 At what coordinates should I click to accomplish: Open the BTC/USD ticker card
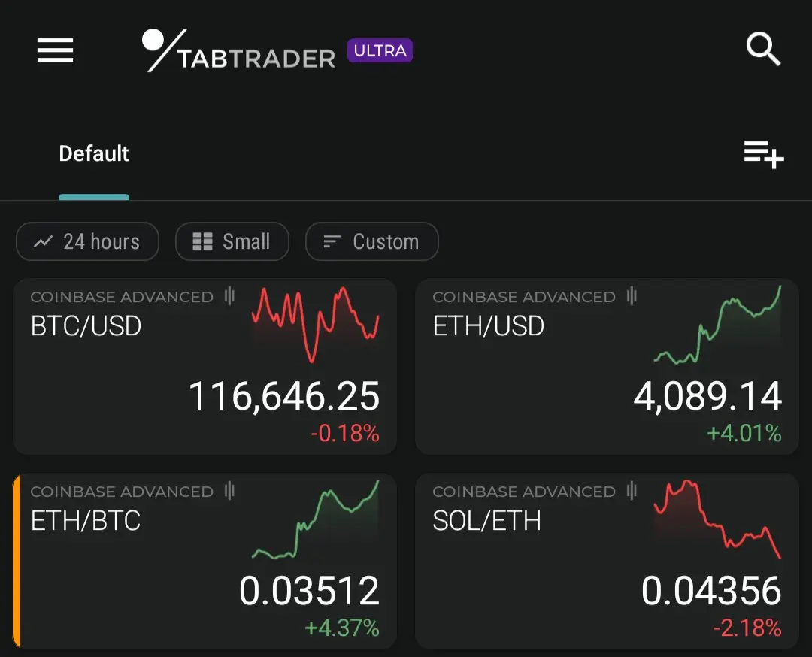coord(205,367)
